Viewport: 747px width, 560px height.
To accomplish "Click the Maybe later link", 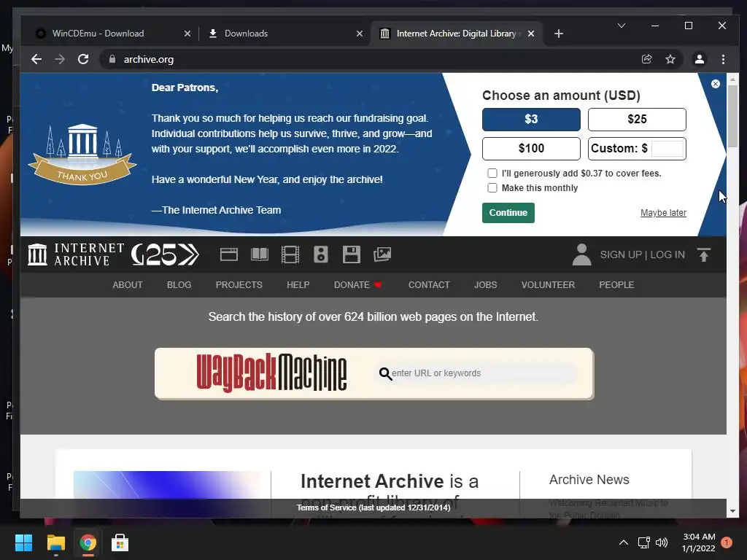I will [663, 213].
